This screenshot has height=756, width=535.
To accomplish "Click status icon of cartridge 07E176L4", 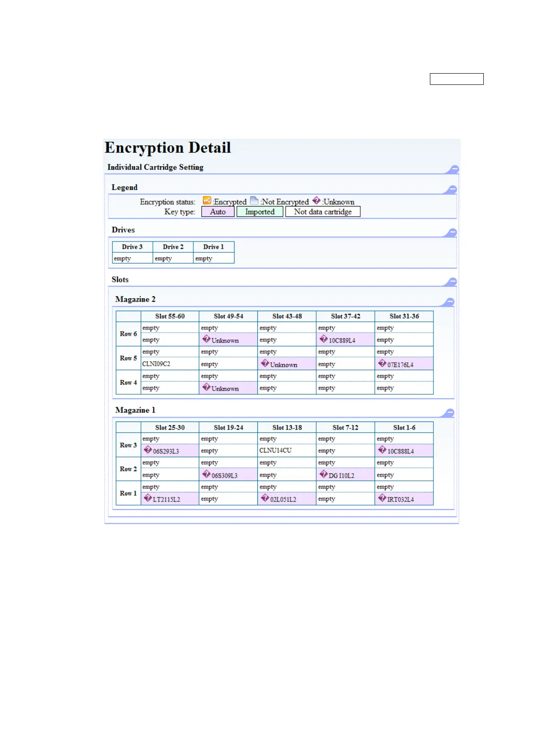I will point(382,363).
